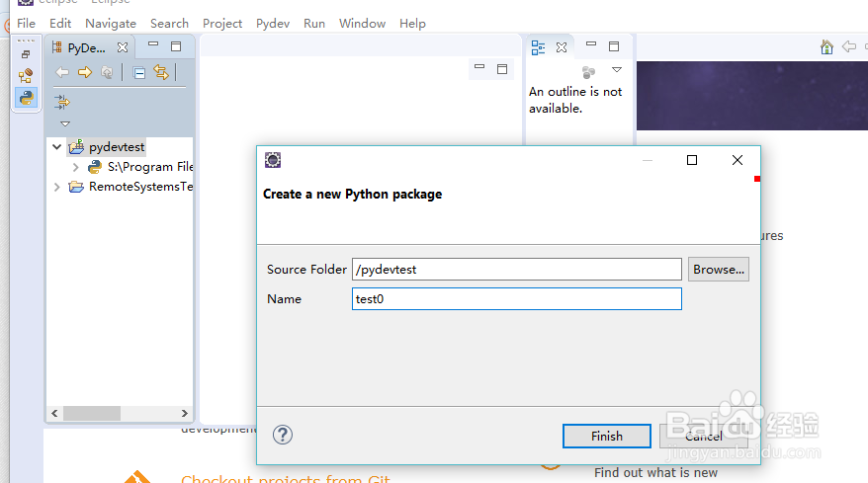Open the Edit menu
This screenshot has height=483, width=868.
click(60, 24)
